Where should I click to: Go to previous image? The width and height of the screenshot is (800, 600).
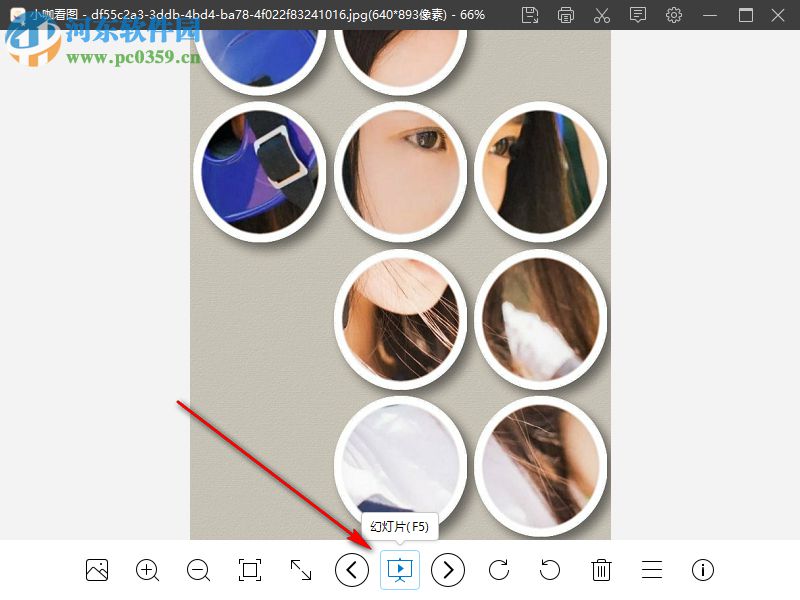click(x=352, y=570)
